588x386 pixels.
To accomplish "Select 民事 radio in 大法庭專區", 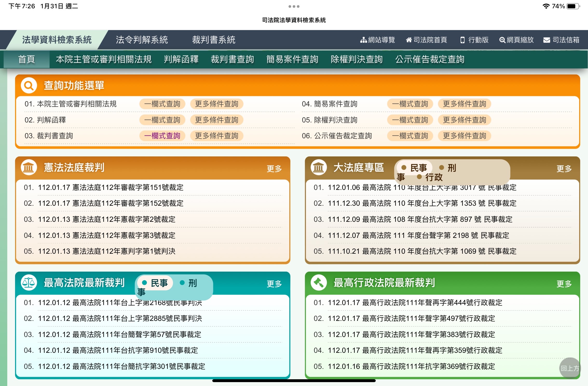I will [x=414, y=168].
